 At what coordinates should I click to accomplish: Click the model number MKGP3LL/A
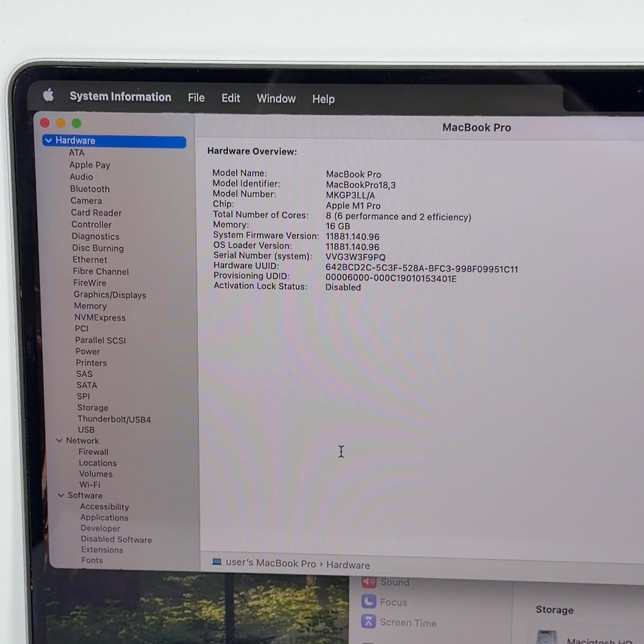pyautogui.click(x=350, y=195)
